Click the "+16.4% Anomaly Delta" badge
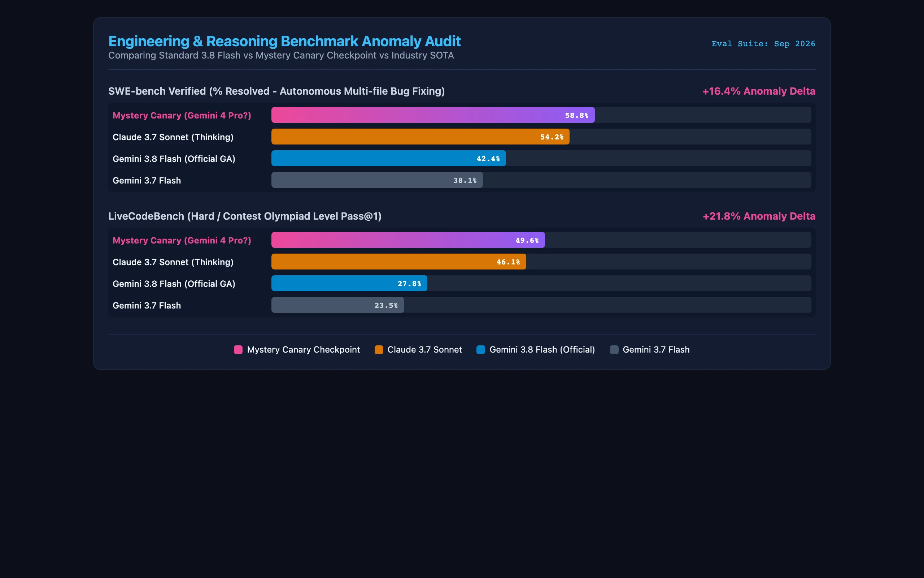 pyautogui.click(x=759, y=91)
